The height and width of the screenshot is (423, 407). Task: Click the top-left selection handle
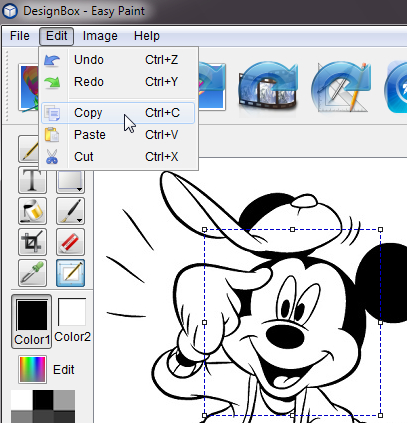click(x=205, y=229)
